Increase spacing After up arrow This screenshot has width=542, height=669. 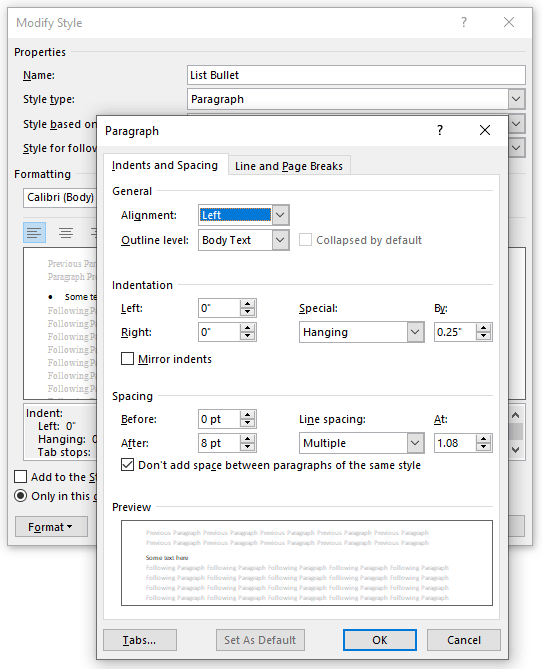(247, 439)
